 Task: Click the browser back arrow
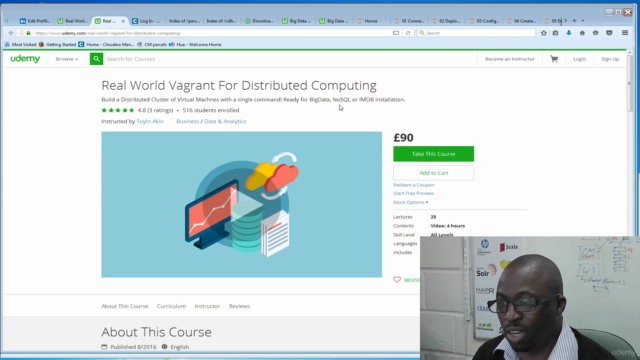point(11,33)
